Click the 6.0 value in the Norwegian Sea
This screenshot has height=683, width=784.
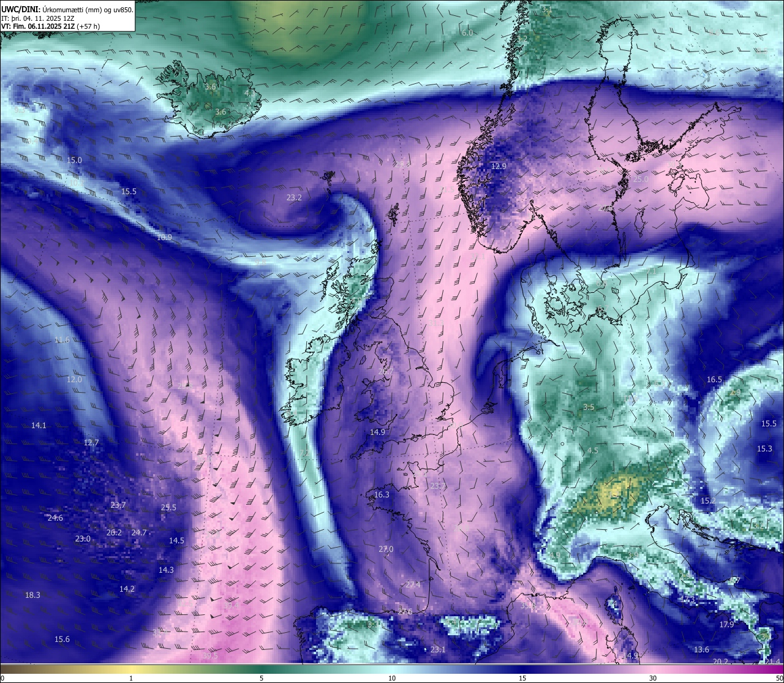click(x=467, y=32)
